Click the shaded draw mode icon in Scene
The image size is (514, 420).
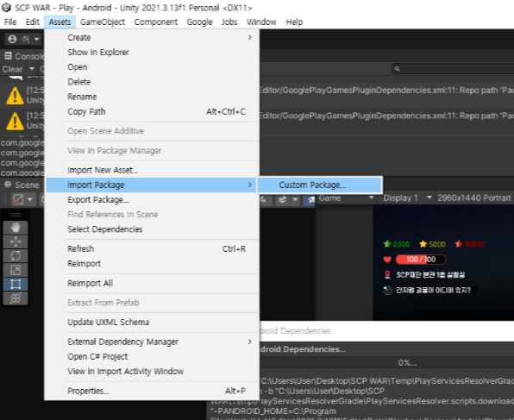pyautogui.click(x=18, y=199)
